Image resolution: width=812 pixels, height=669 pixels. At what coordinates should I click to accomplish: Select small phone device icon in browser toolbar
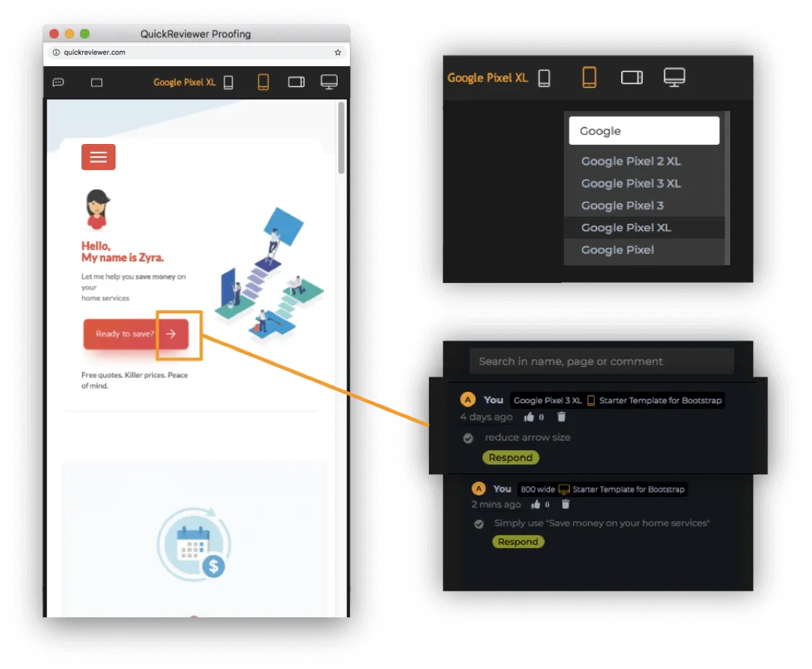pos(228,82)
